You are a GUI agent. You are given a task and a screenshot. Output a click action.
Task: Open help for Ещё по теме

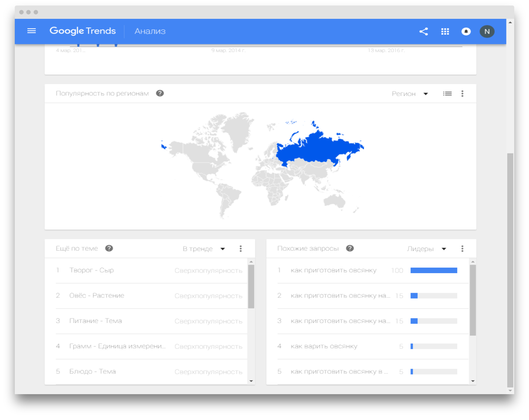109,248
